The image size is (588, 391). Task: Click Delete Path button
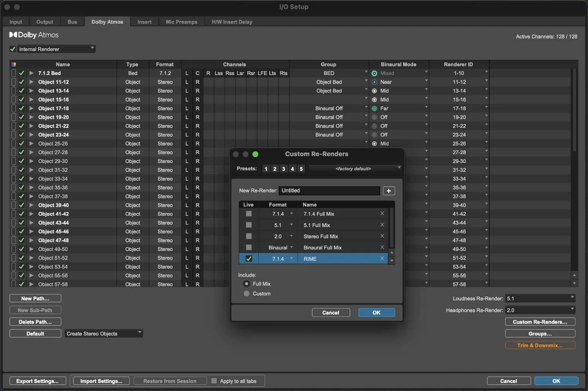point(35,322)
